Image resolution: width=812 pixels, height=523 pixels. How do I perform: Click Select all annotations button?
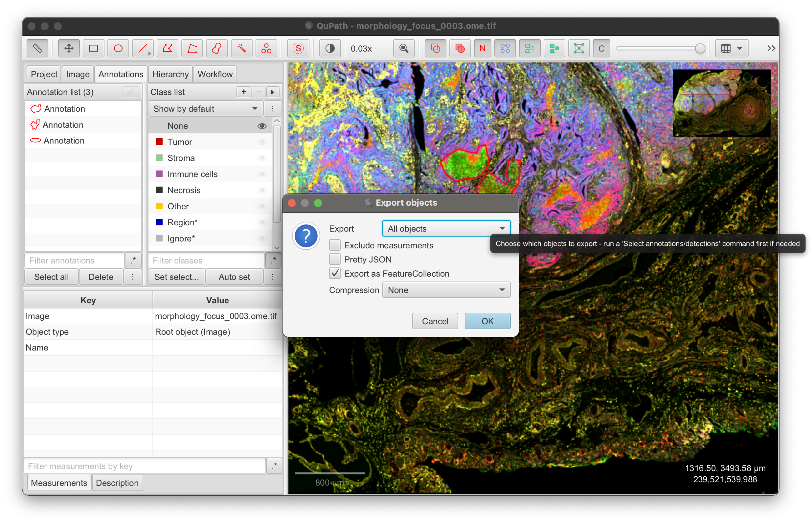pyautogui.click(x=51, y=277)
